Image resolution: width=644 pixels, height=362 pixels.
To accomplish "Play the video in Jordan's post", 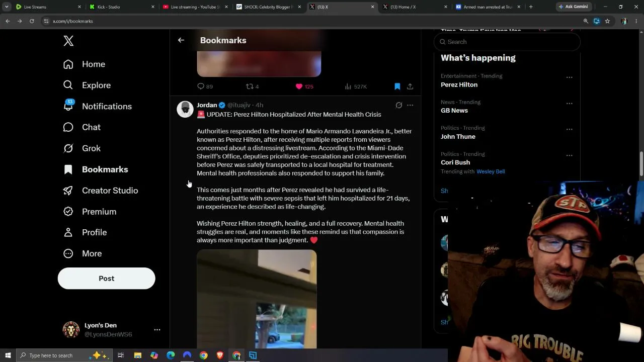I will pyautogui.click(x=257, y=299).
